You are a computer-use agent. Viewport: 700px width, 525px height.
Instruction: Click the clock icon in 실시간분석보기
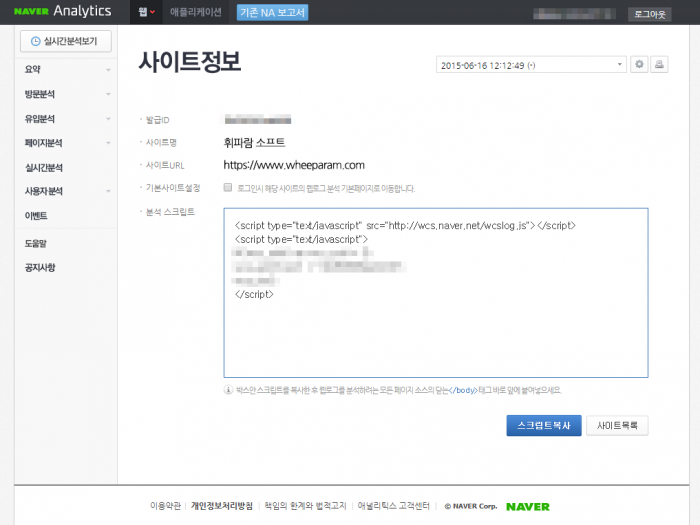36,42
